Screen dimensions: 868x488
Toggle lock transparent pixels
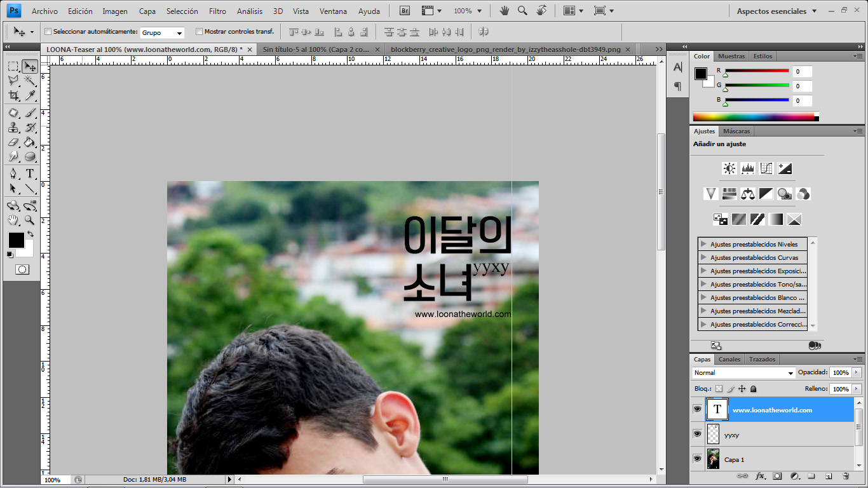pos(719,388)
